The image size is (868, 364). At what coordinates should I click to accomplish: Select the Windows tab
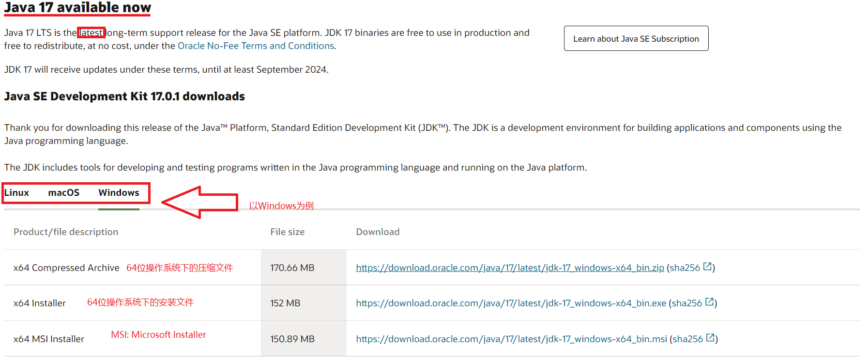coord(119,192)
